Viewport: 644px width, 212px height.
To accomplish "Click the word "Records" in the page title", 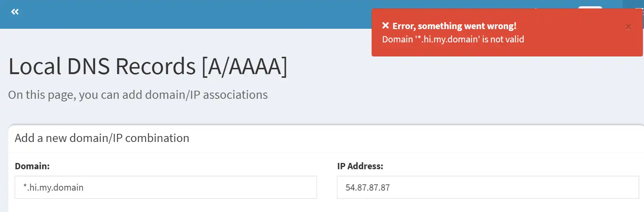I will point(155,67).
